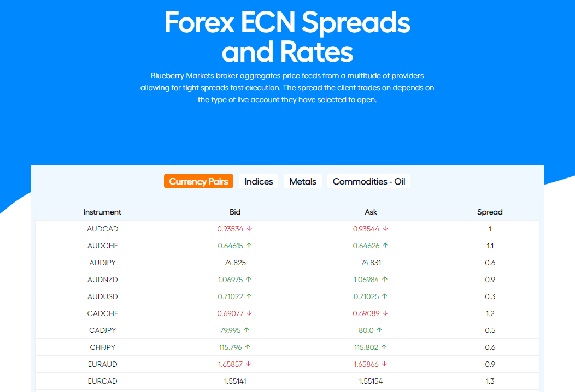Click the up arrow next to CADJPY ask 80.0
This screenshot has height=392, width=575.
click(x=379, y=330)
